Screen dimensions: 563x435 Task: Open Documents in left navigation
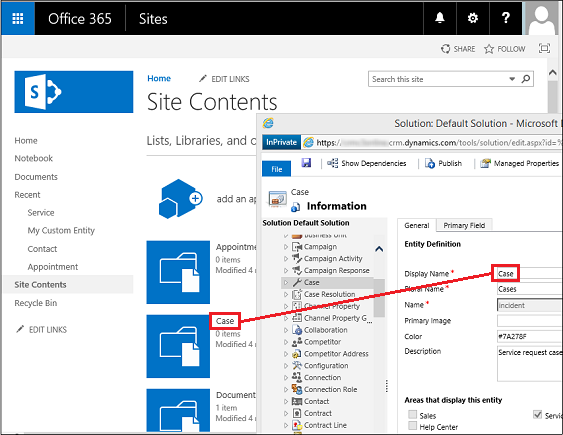coord(36,177)
